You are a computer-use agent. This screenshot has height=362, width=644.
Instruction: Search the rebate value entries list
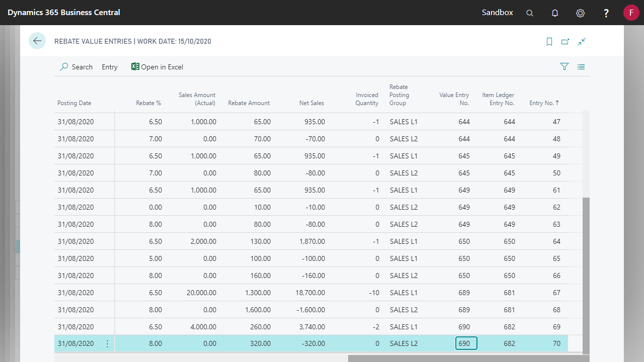(76, 67)
